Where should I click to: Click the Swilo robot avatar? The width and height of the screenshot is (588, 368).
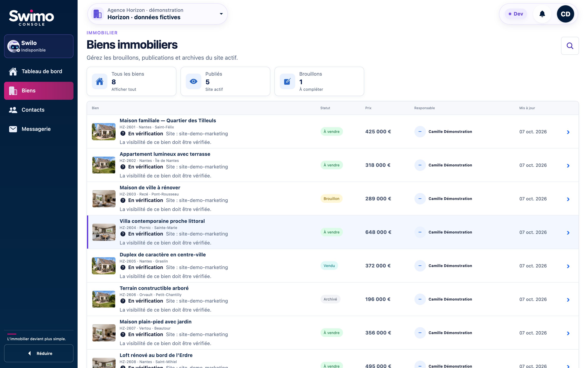pyautogui.click(x=14, y=46)
